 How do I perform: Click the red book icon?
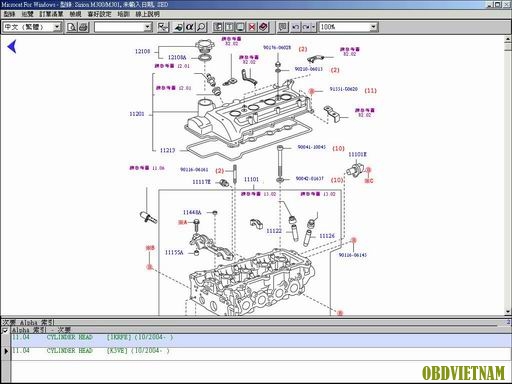(263, 27)
